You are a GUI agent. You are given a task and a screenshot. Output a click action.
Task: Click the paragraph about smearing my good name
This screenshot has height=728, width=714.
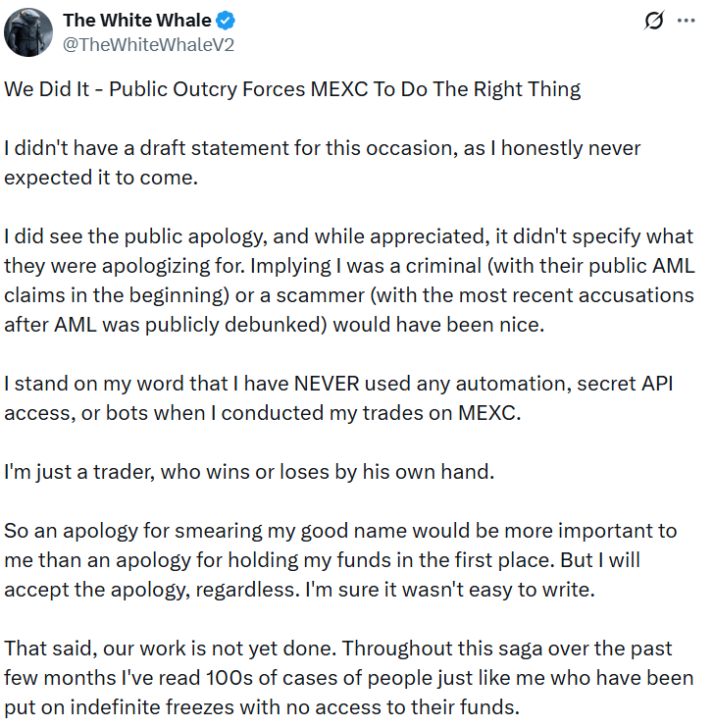340,531
